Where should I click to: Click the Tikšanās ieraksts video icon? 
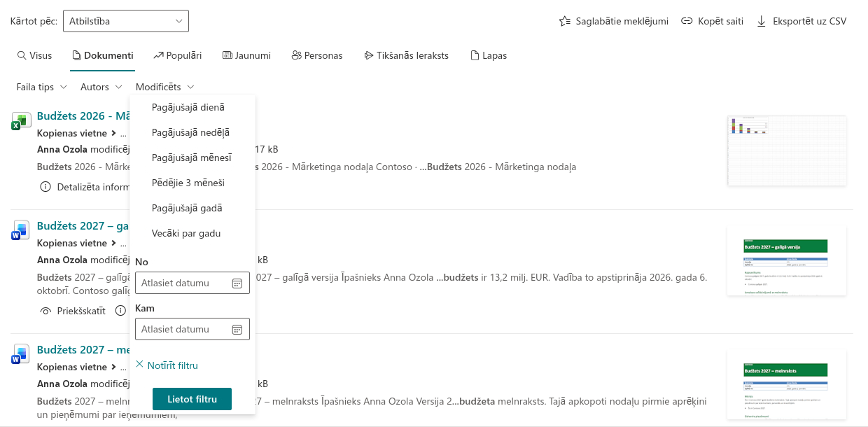[368, 55]
